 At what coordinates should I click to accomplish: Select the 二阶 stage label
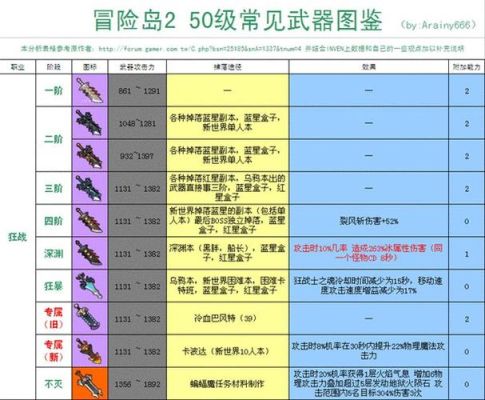53,139
